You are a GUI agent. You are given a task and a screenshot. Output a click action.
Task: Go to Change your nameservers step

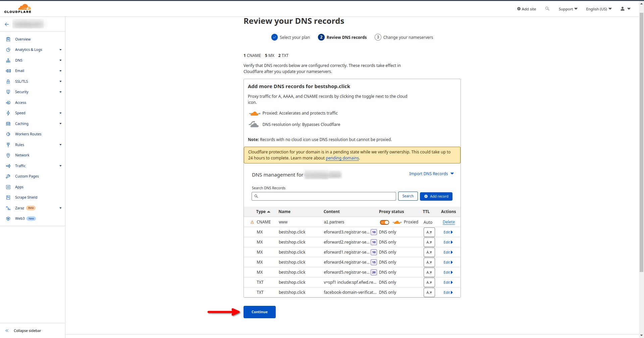point(404,37)
